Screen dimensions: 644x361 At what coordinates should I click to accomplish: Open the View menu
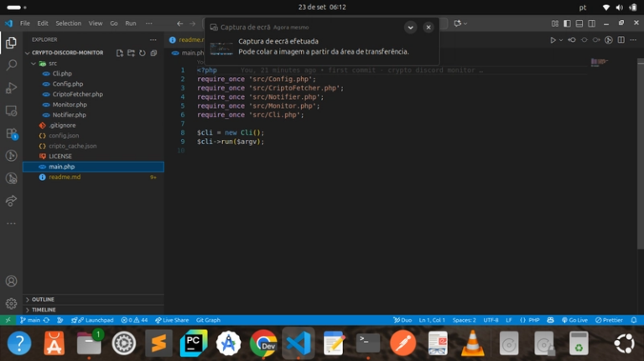96,23
